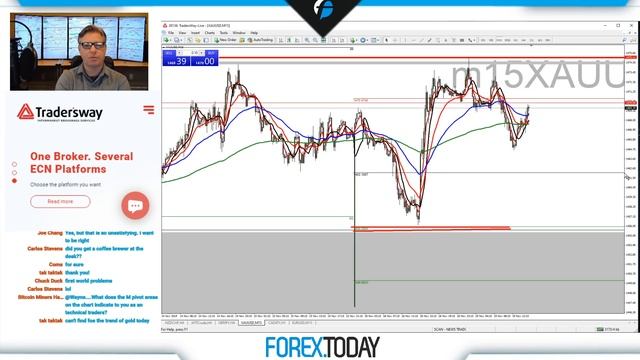This screenshot has width=640, height=360.
Task: Open the Charts menu
Action: 210,33
